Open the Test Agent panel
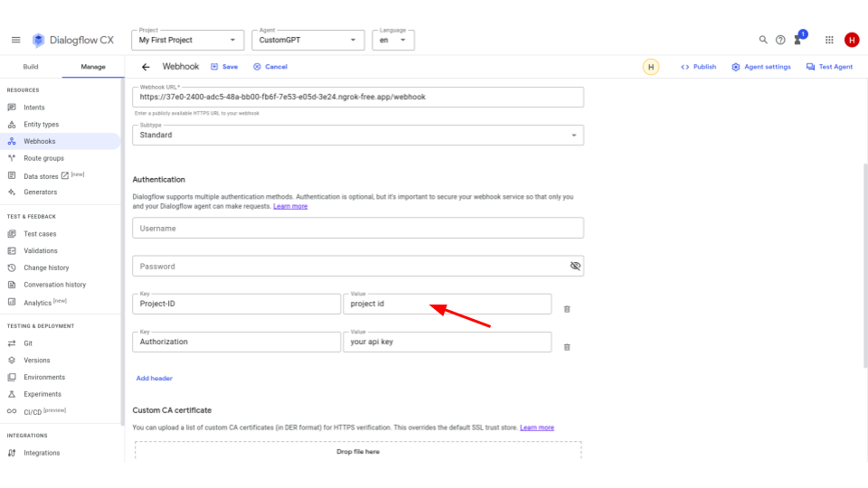The width and height of the screenshot is (868, 488). (x=829, y=67)
